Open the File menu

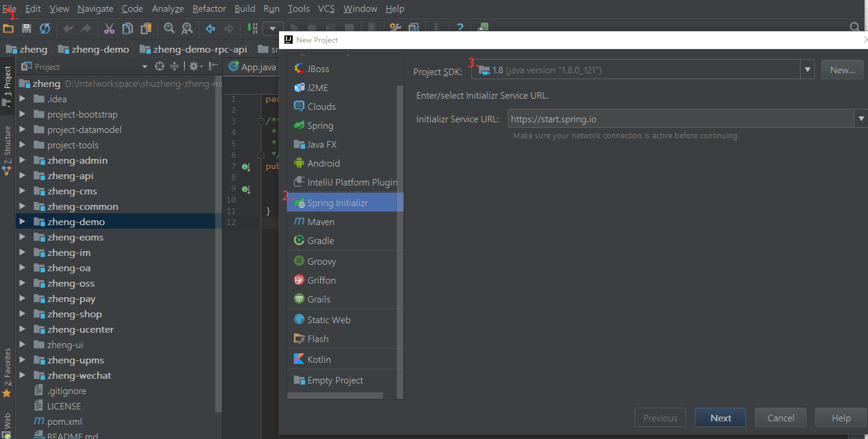(x=9, y=8)
